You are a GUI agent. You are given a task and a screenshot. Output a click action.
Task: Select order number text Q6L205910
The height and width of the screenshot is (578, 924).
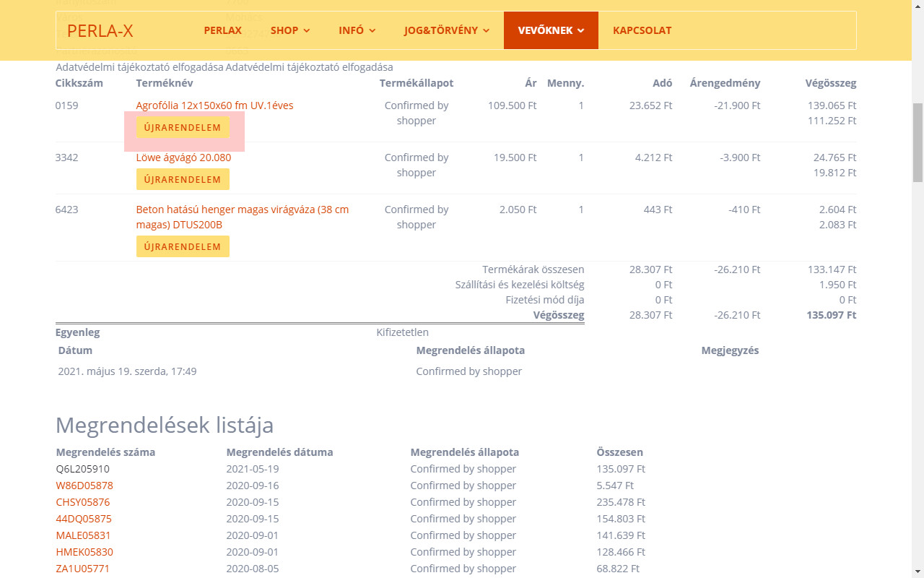pyautogui.click(x=83, y=469)
